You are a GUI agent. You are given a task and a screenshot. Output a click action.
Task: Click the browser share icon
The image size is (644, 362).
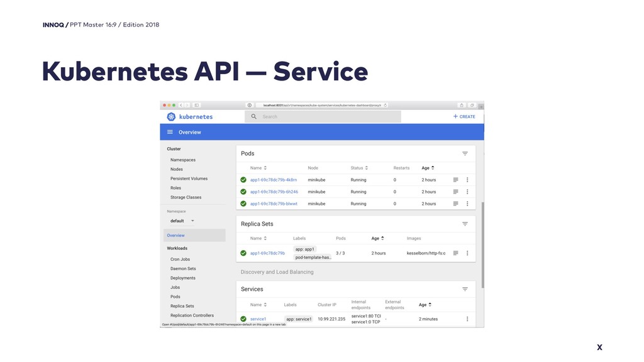462,105
